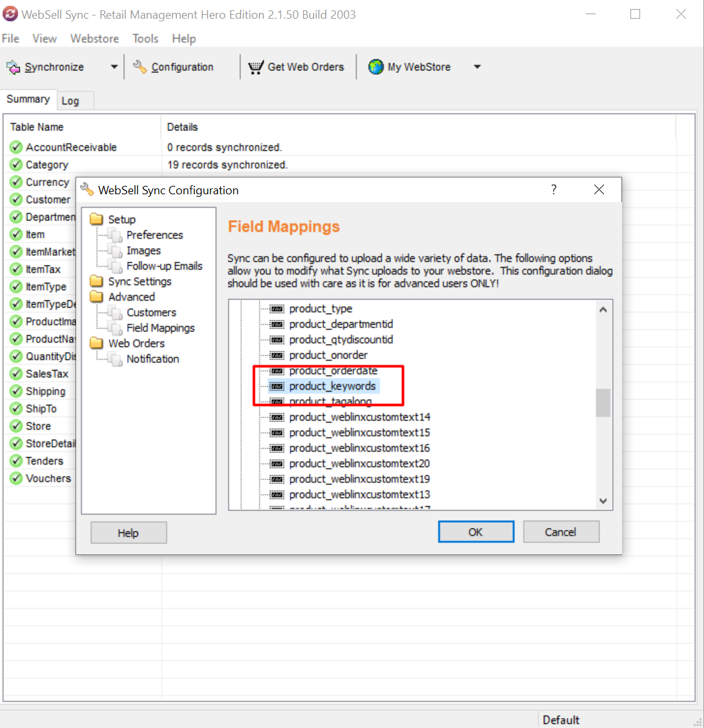Select the product_weblinxcustomtext19 field
This screenshot has width=704, height=728.
tap(359, 479)
